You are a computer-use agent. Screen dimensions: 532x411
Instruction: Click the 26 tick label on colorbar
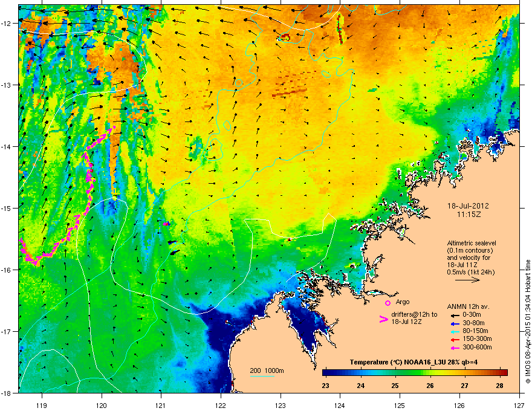tap(430, 386)
